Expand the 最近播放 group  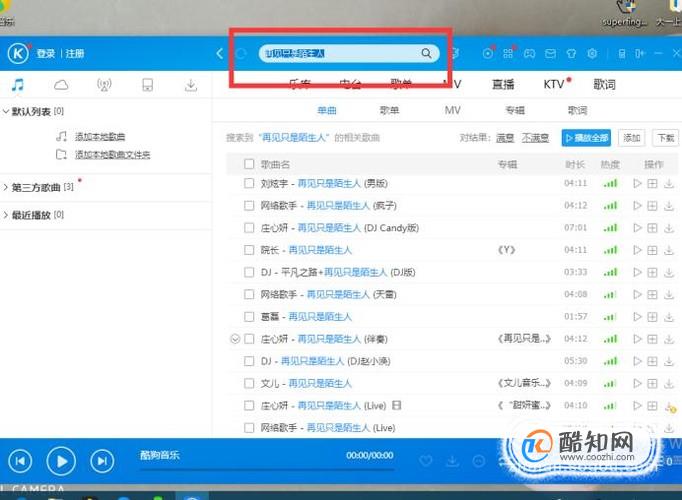tap(6, 215)
